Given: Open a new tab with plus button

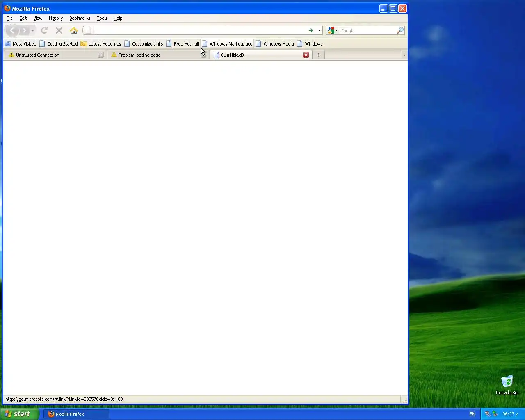Looking at the screenshot, I should pyautogui.click(x=319, y=55).
